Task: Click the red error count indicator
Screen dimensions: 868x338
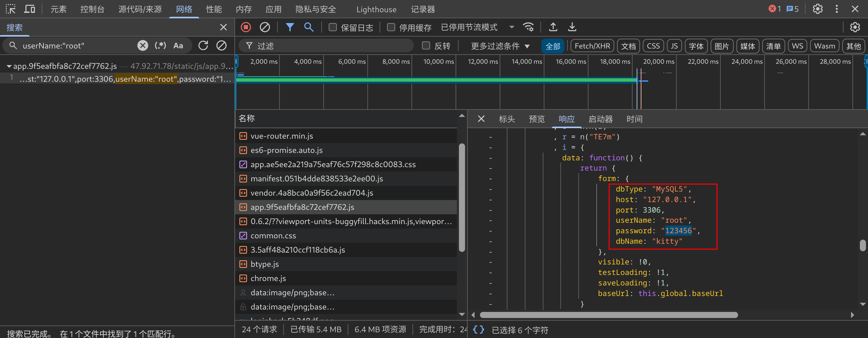Action: click(774, 9)
